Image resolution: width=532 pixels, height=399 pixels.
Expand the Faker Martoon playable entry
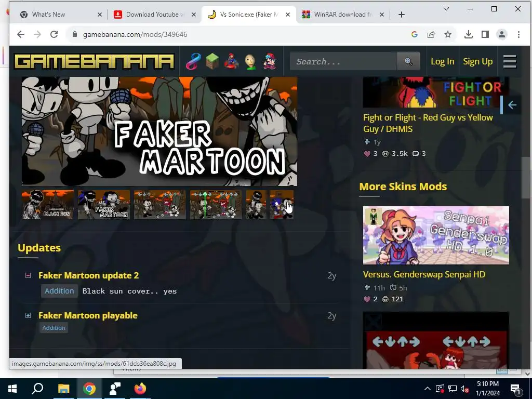28,315
